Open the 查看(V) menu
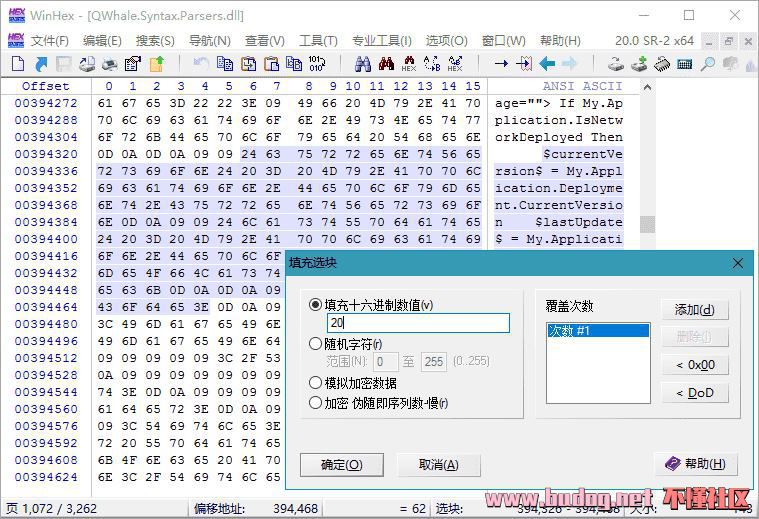Image resolution: width=759 pixels, height=519 pixels. click(x=265, y=41)
